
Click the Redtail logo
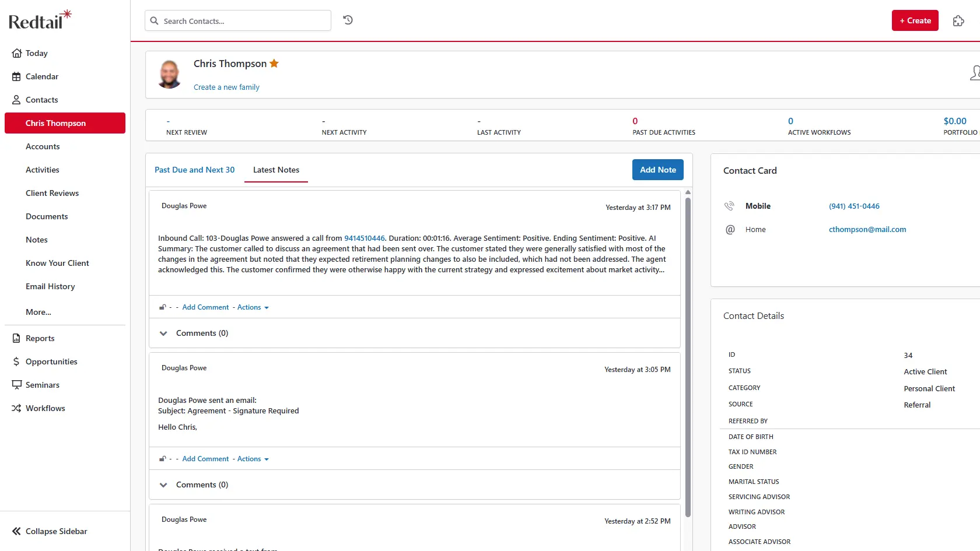40,20
